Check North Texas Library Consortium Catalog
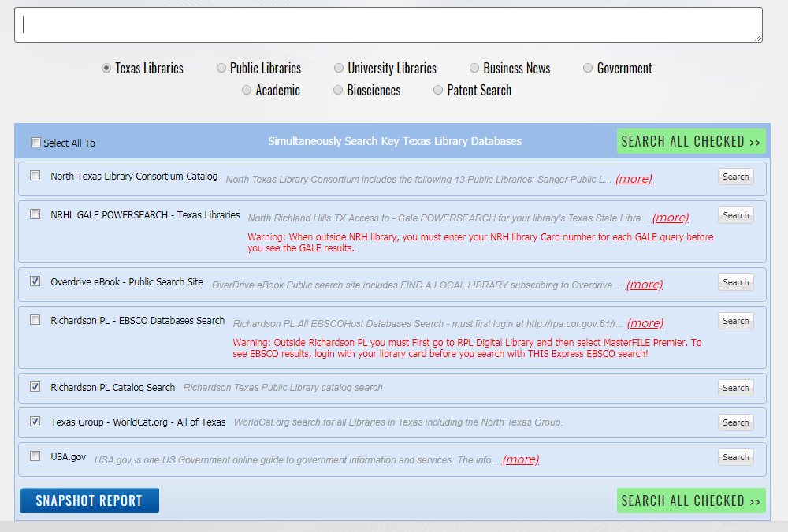Screen dimensions: 788x532 (x=35, y=176)
